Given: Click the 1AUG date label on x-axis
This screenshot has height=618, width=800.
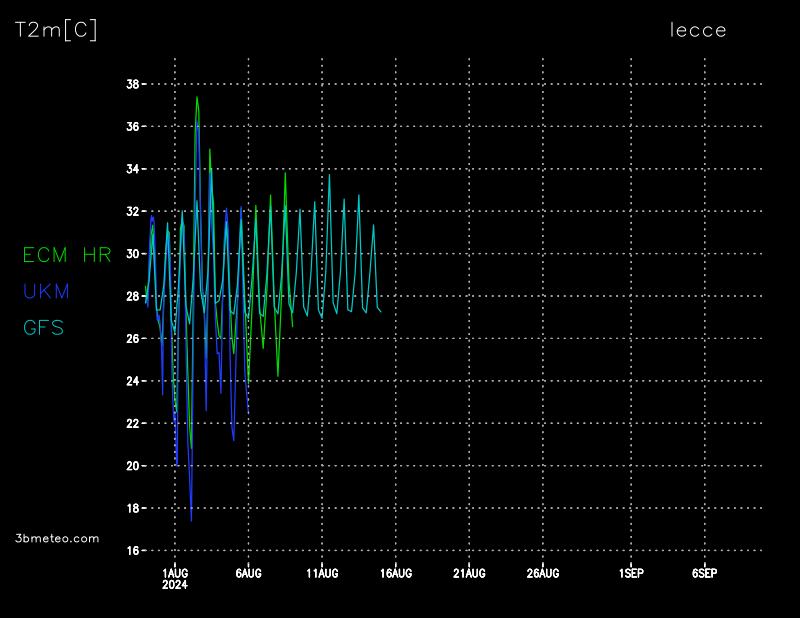Looking at the screenshot, I should 175,573.
